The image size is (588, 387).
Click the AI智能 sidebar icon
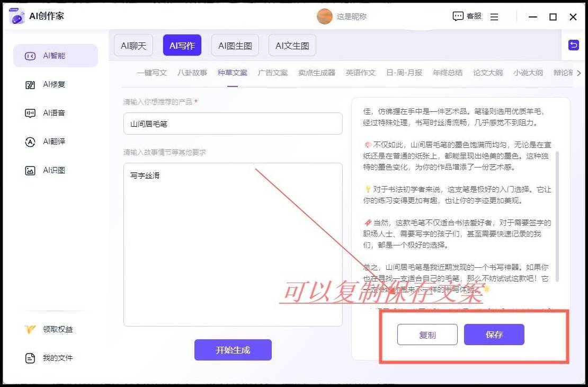point(31,56)
